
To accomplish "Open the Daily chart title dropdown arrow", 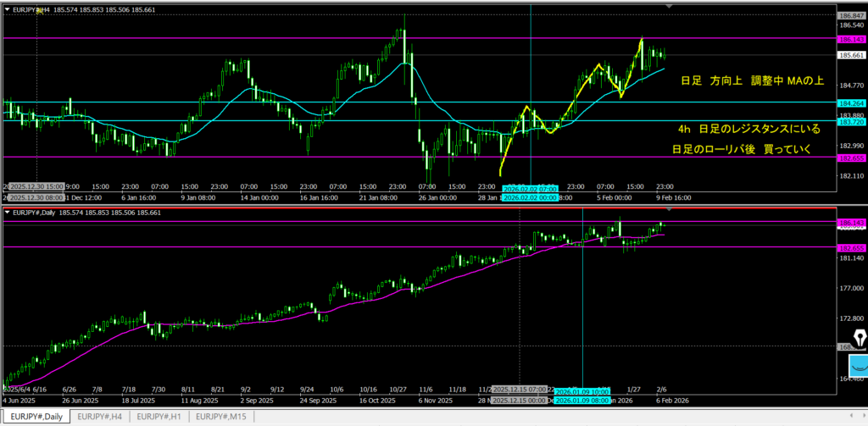I will click(x=7, y=212).
